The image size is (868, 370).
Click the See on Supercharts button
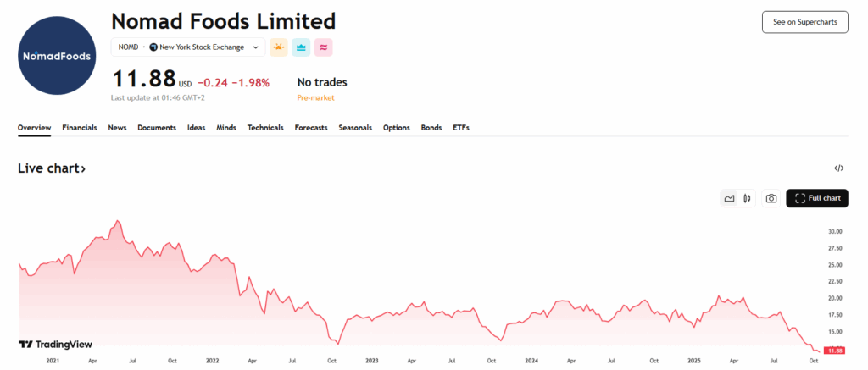pyautogui.click(x=804, y=22)
